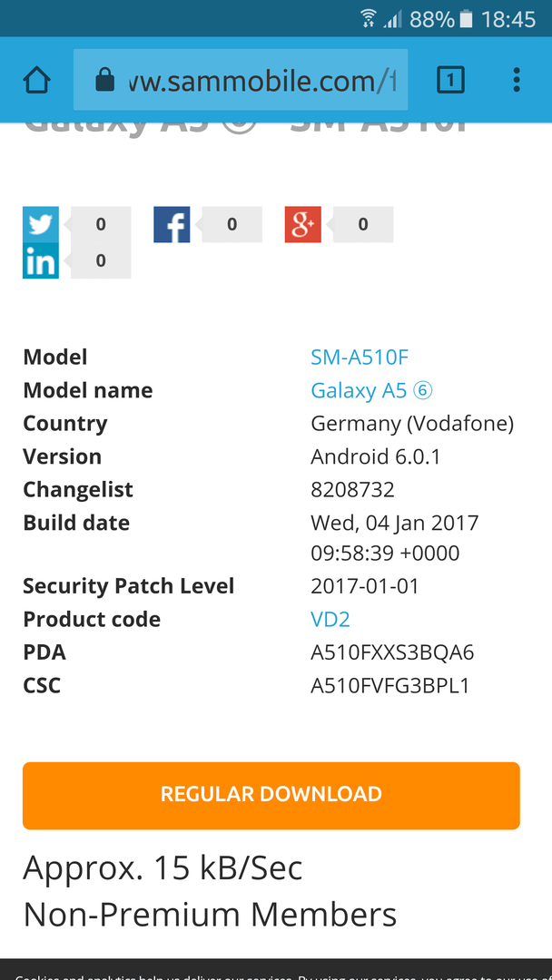Tap the secure lock icon in address bar

coord(105,80)
